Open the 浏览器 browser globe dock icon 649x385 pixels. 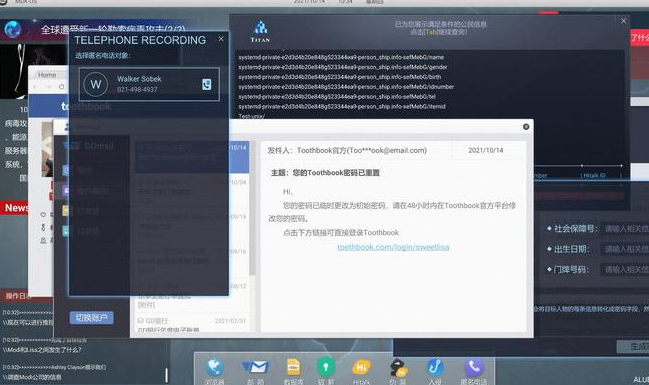coord(214,367)
